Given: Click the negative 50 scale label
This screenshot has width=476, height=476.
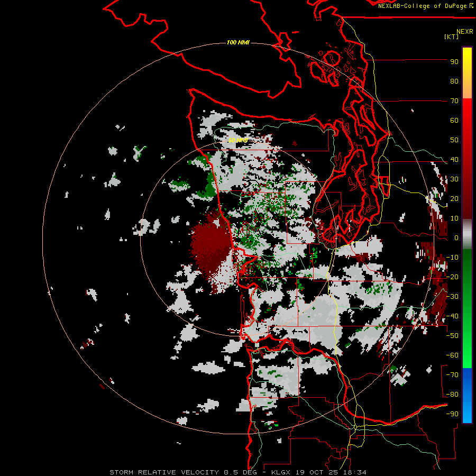Looking at the screenshot, I should [x=452, y=336].
